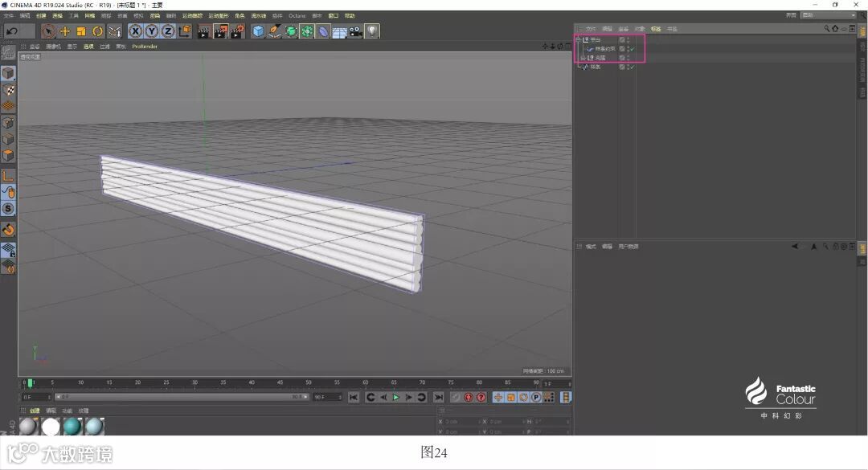The image size is (868, 470).
Task: Add a Cube primitive object
Action: pos(258,31)
